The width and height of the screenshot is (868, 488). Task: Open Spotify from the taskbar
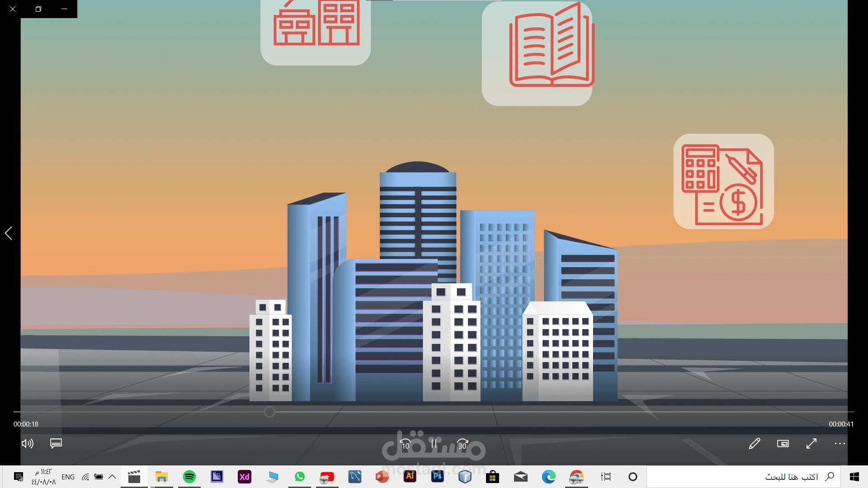click(x=189, y=477)
